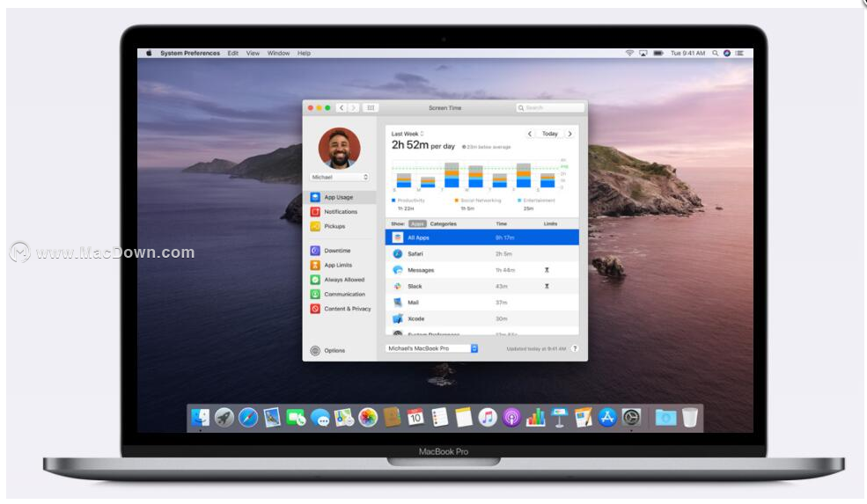Open App Store from the Dock
Viewport: 867px width, 504px height.
tap(607, 418)
